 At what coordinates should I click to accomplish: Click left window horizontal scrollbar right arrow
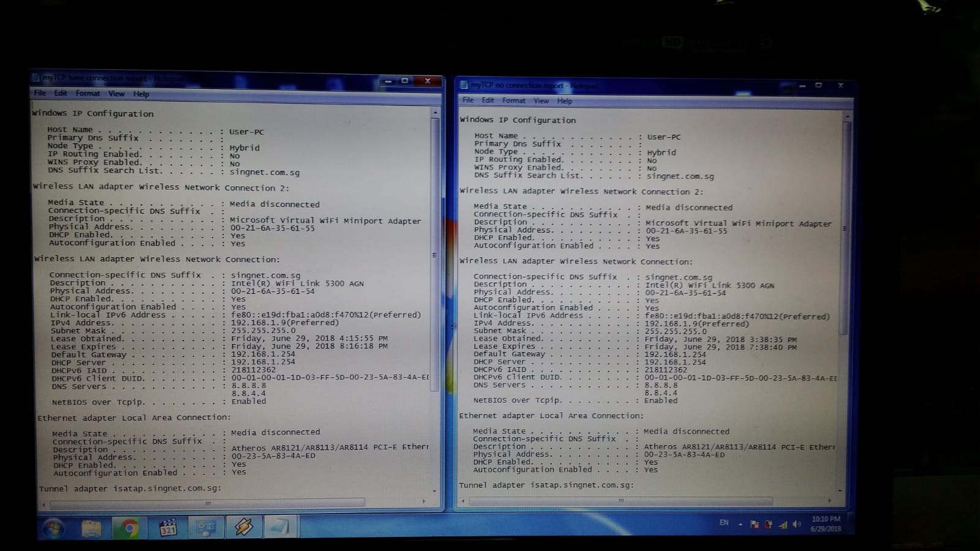(x=423, y=501)
